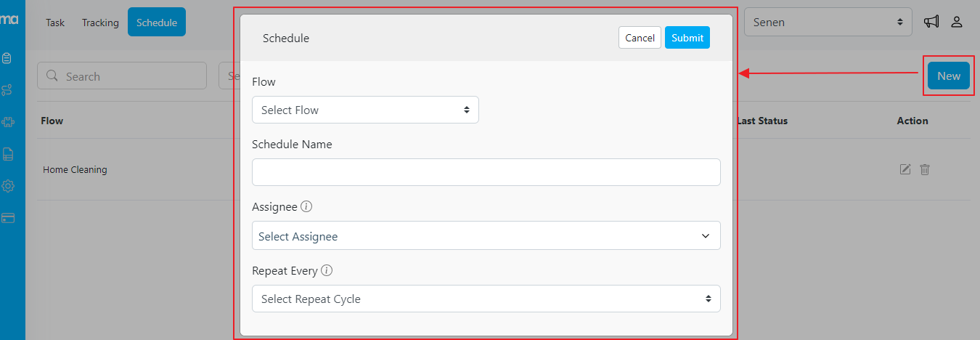
Task: Open the user profile icon
Action: [x=957, y=22]
